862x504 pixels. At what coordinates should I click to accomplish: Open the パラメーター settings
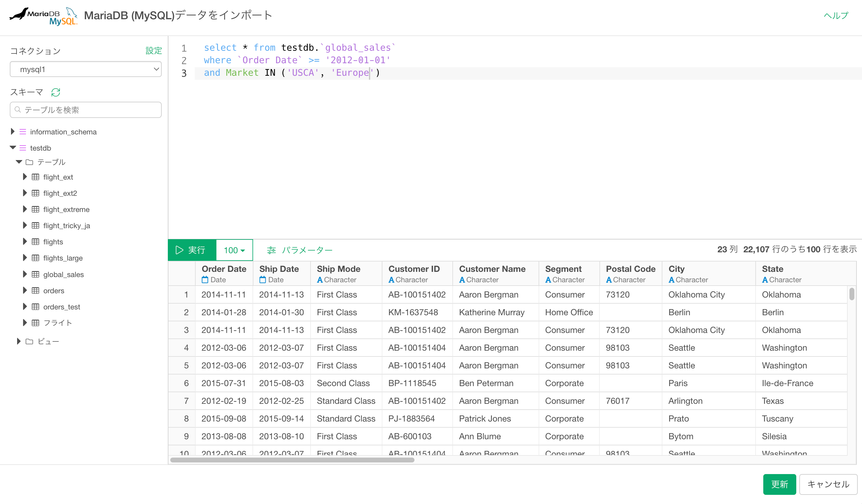click(300, 250)
